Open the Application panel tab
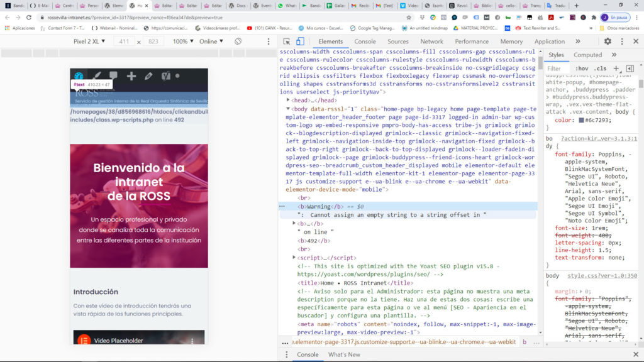Viewport: 644px width, 362px height. pos(550,41)
